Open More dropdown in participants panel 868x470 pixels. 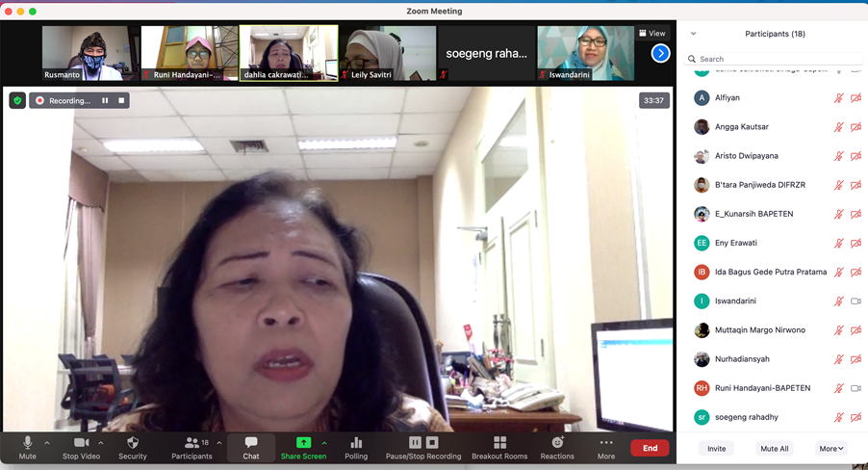click(x=830, y=449)
